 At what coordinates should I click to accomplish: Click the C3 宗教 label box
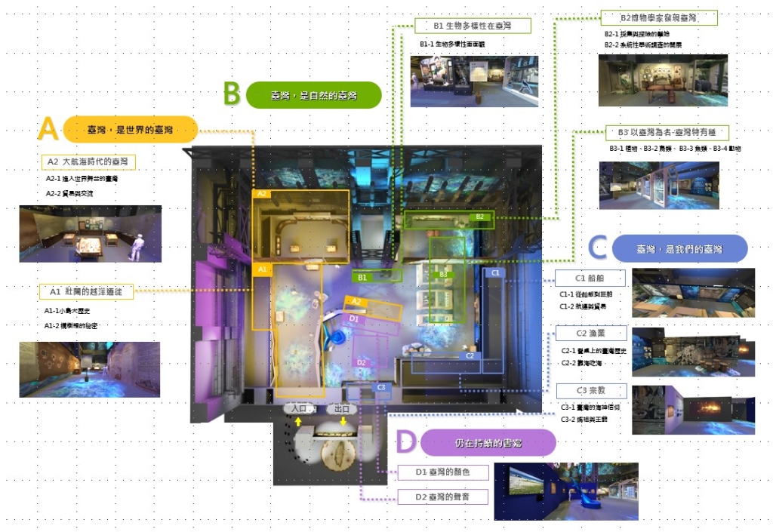pos(582,391)
